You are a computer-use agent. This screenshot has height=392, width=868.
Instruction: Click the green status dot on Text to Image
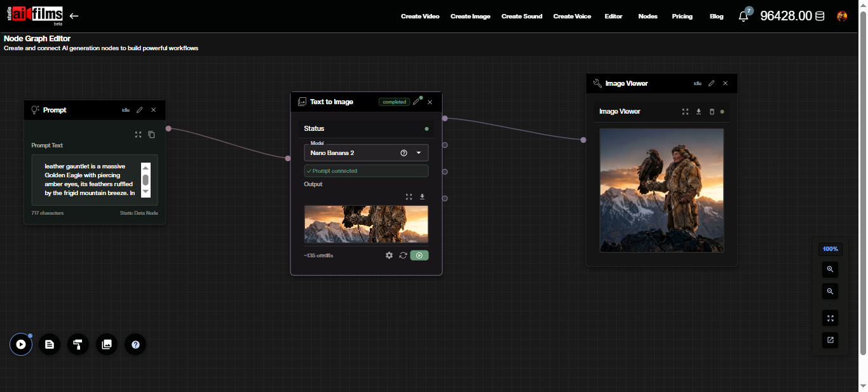pyautogui.click(x=427, y=128)
